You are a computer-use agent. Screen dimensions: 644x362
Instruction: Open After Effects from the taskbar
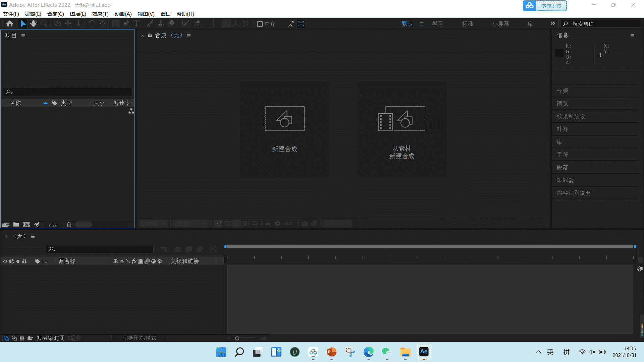[x=424, y=352]
